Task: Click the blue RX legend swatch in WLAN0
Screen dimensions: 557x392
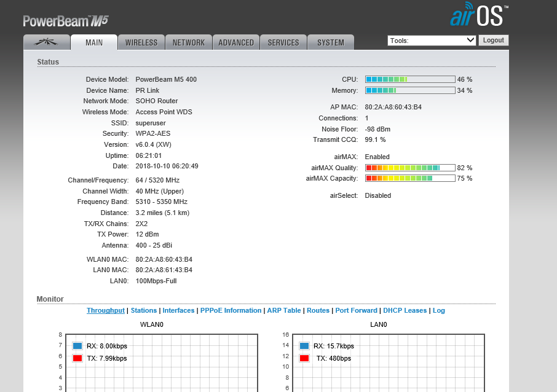Action: pyautogui.click(x=77, y=346)
